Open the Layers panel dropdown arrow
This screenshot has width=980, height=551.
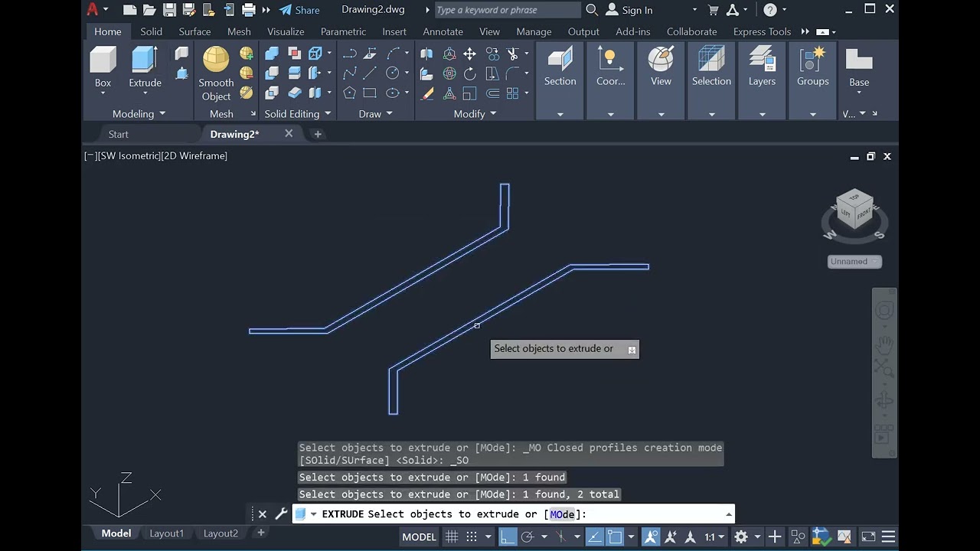tap(762, 114)
